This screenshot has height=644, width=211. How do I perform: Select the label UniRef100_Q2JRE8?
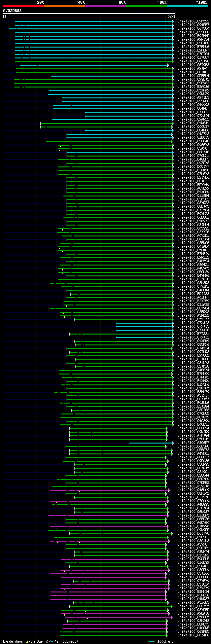193,359
